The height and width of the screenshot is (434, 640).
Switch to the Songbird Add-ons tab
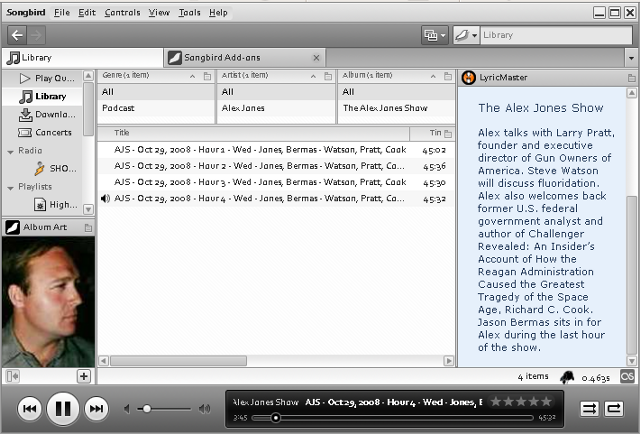tap(244, 58)
